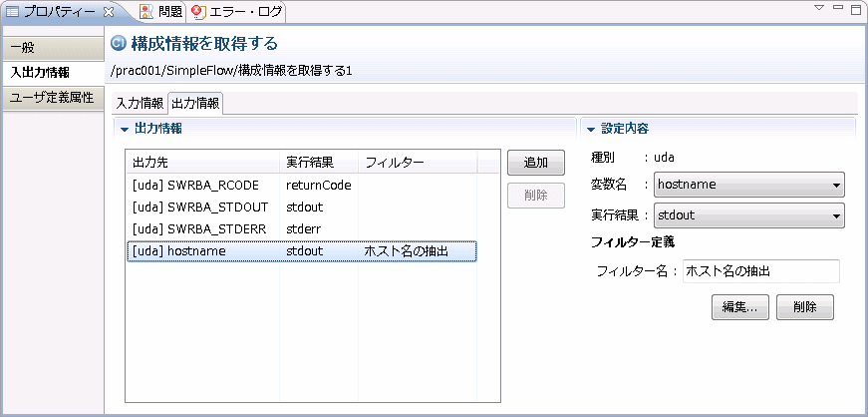
Task: Click 削除 button under filter definition
Action: point(805,307)
